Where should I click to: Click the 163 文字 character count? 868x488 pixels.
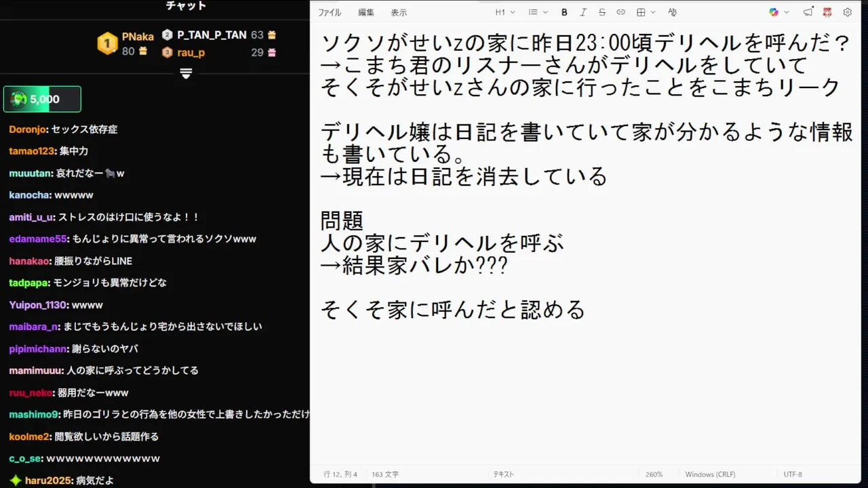tap(385, 474)
